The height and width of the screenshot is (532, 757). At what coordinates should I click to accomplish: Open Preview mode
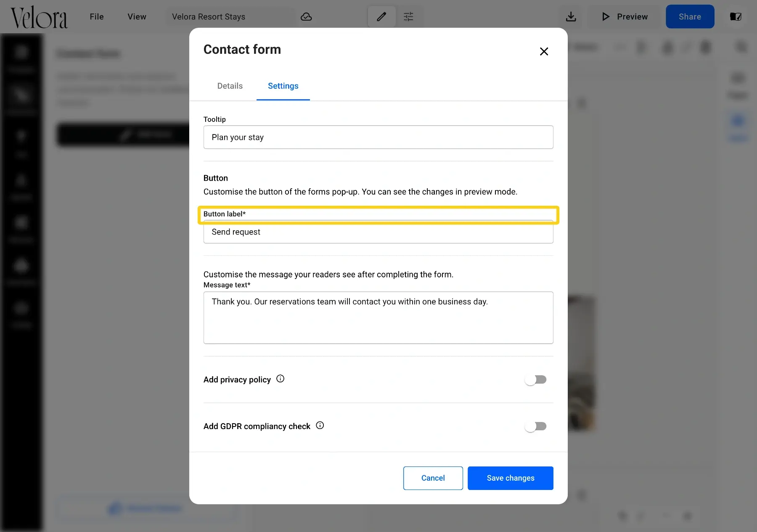pyautogui.click(x=625, y=17)
